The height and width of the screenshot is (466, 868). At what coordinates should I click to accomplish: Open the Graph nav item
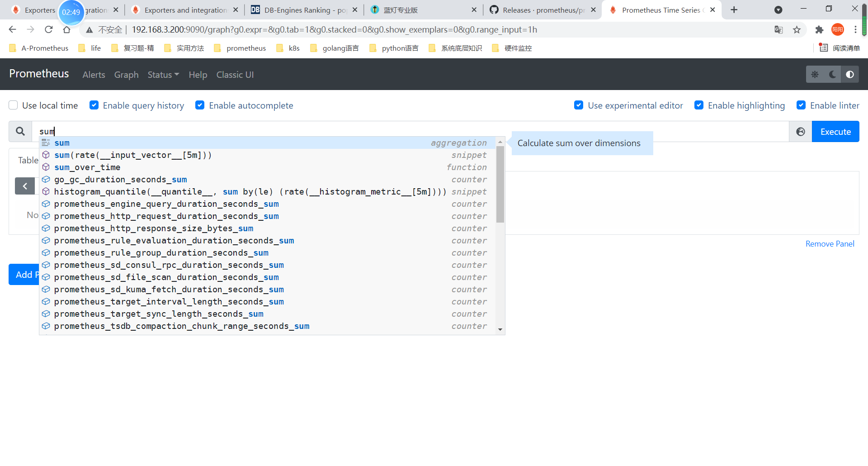click(126, 75)
